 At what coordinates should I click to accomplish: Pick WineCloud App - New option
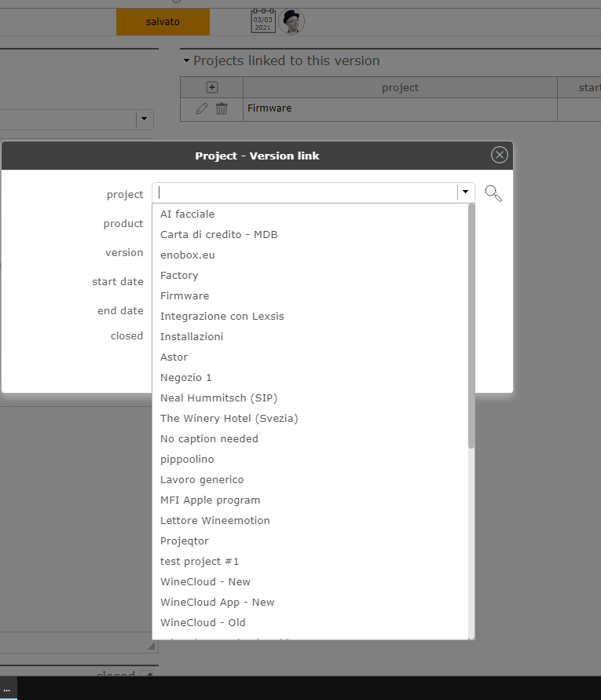pos(310,603)
